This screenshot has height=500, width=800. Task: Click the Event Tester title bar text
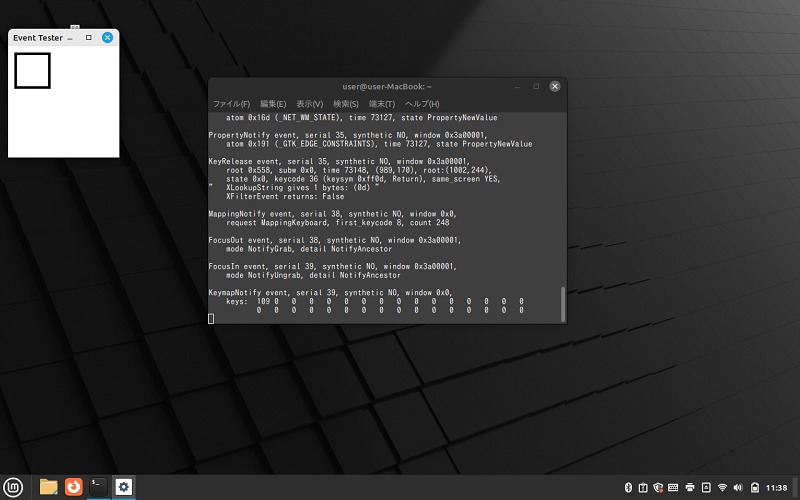click(38, 38)
